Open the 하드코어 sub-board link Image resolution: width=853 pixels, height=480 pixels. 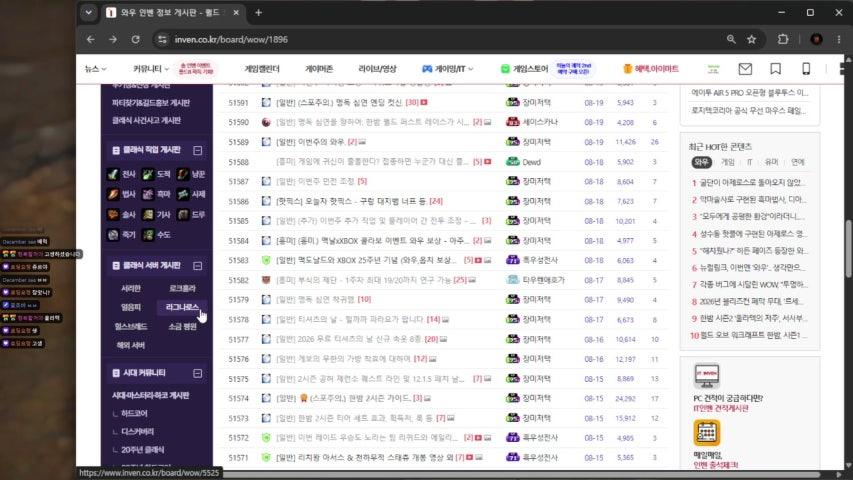click(134, 414)
